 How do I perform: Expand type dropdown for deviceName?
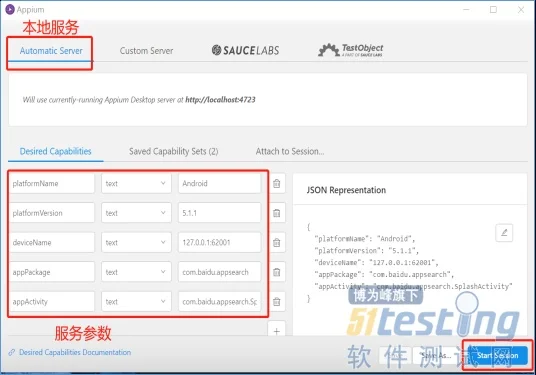pyautogui.click(x=136, y=243)
